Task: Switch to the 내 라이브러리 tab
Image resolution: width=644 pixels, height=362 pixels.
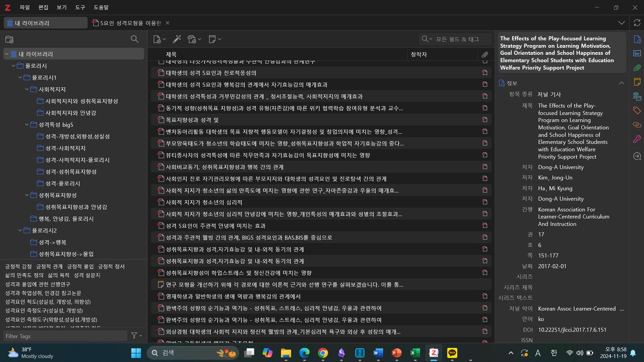Action: (46, 23)
